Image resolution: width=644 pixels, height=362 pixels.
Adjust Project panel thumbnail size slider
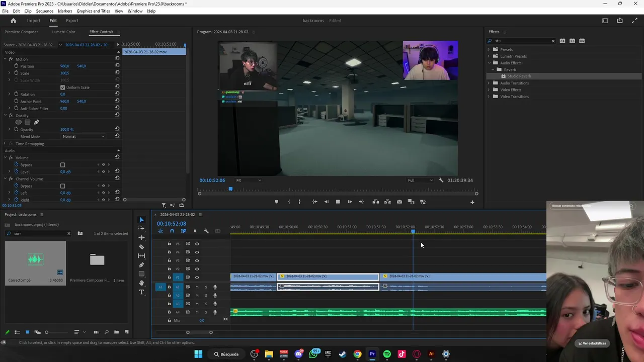47,332
